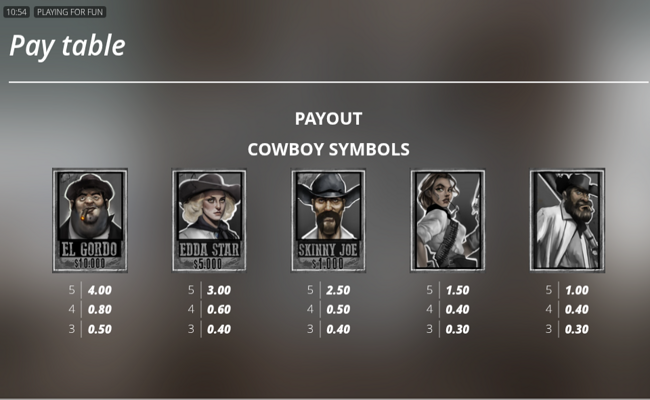Click the bearded cowboy's 1.00 payout value
Image resolution: width=650 pixels, height=400 pixels.
577,290
